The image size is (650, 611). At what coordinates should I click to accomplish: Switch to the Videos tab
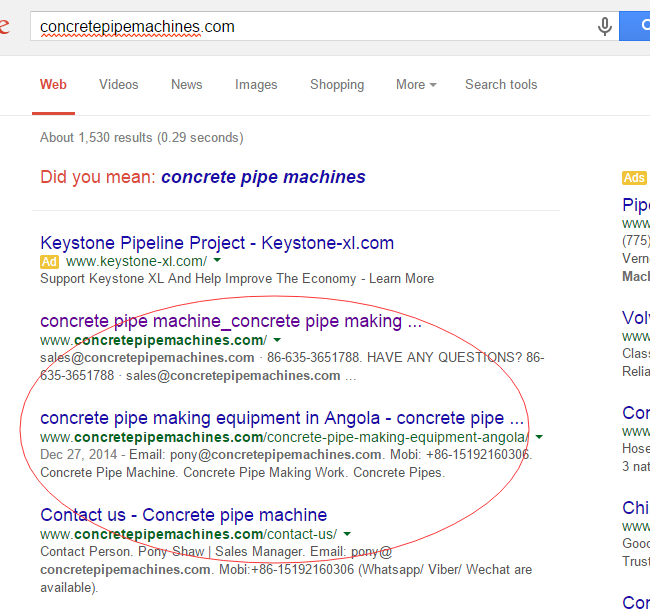[119, 85]
